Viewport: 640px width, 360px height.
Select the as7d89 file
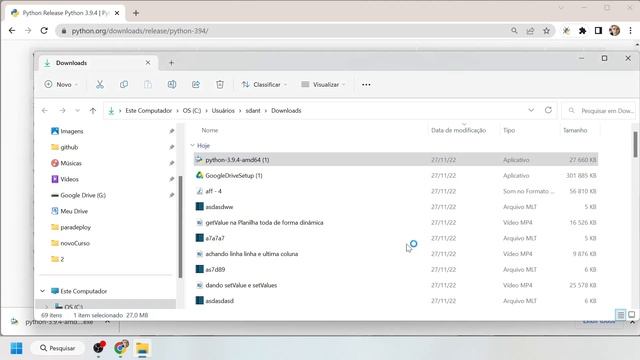pos(396,269)
